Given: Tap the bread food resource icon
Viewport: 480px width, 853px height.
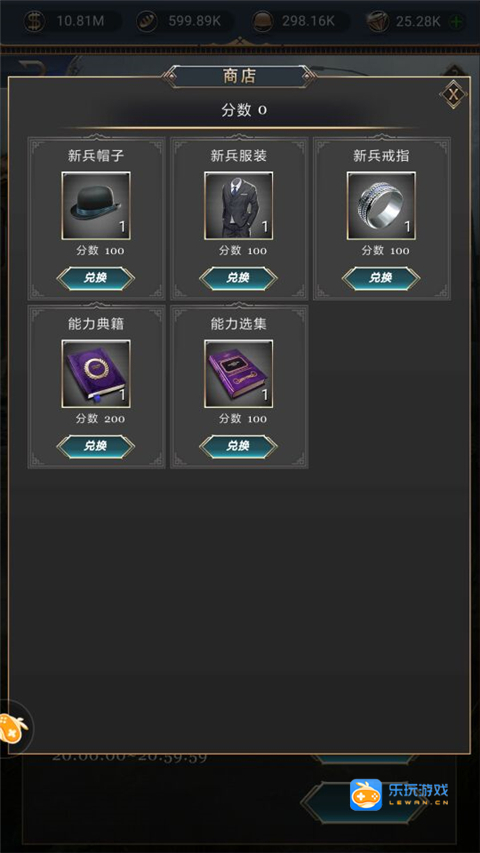Looking at the screenshot, I should pyautogui.click(x=147, y=22).
